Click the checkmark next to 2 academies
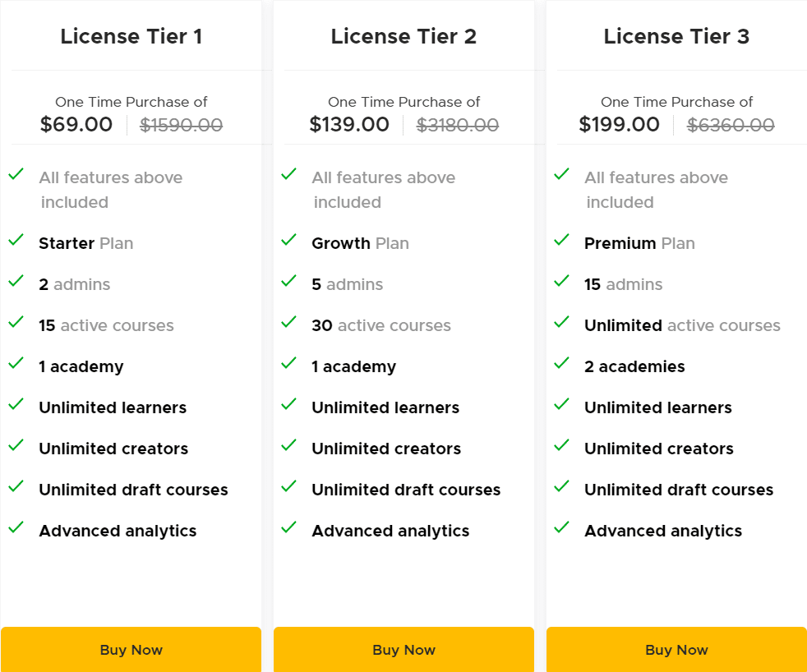The width and height of the screenshot is (807, 672). [x=561, y=363]
